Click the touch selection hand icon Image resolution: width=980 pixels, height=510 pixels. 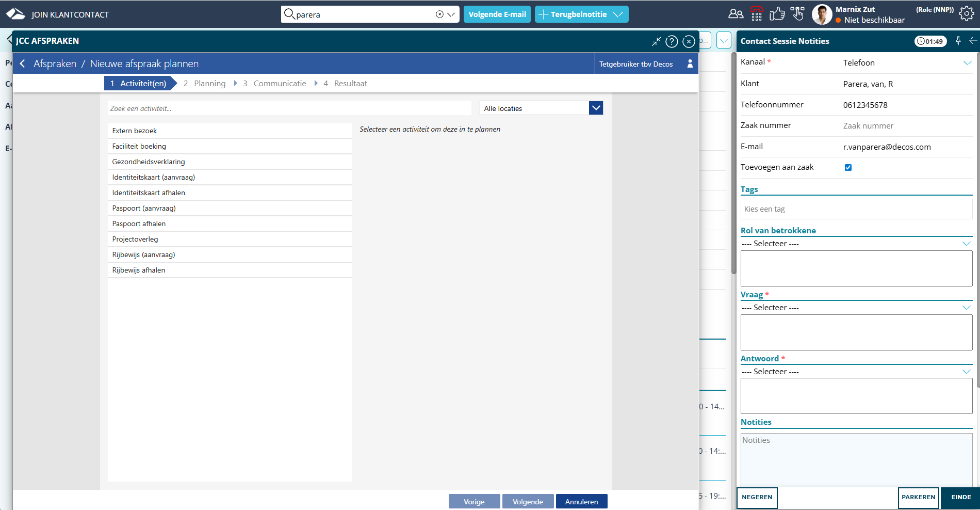pyautogui.click(x=797, y=14)
